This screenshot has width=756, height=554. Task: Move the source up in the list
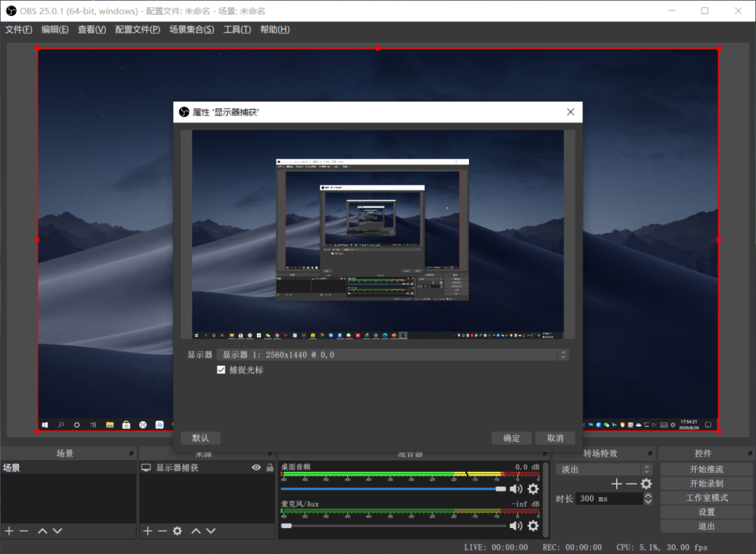(196, 531)
